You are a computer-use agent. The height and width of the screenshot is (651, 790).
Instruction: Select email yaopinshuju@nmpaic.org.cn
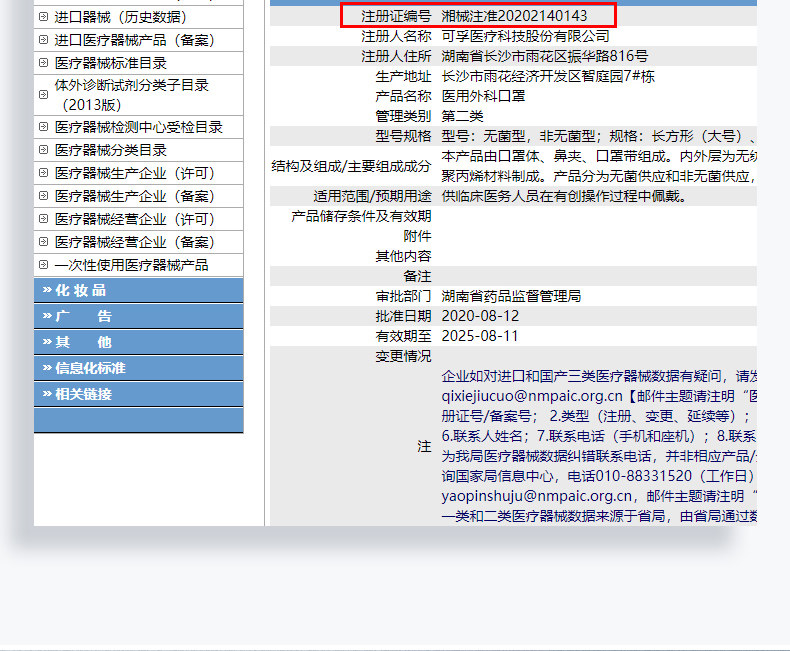[x=537, y=496]
